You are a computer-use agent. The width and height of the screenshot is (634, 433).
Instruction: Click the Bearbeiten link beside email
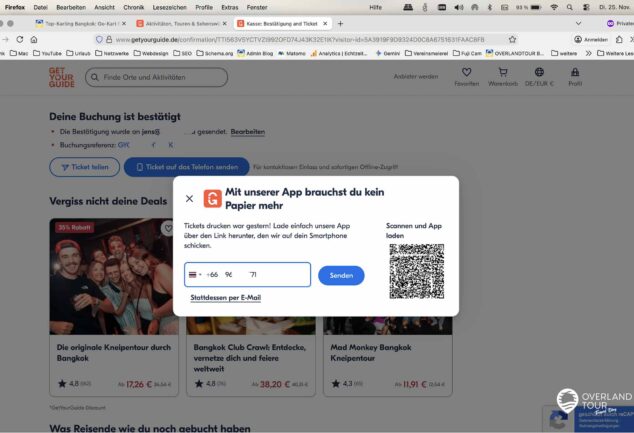click(247, 131)
